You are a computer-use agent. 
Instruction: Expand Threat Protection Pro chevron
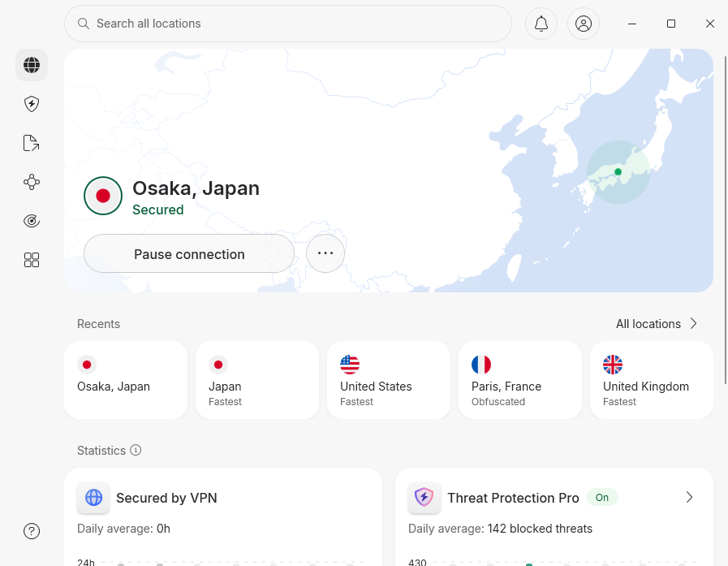[x=690, y=497]
